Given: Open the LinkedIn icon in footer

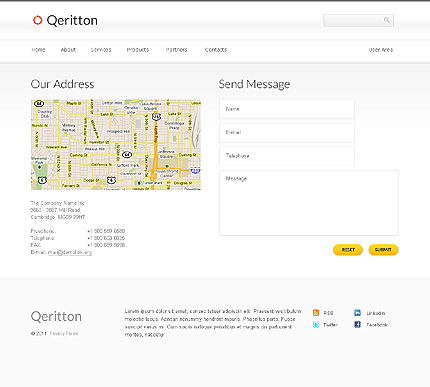Looking at the screenshot, I should 357,313.
